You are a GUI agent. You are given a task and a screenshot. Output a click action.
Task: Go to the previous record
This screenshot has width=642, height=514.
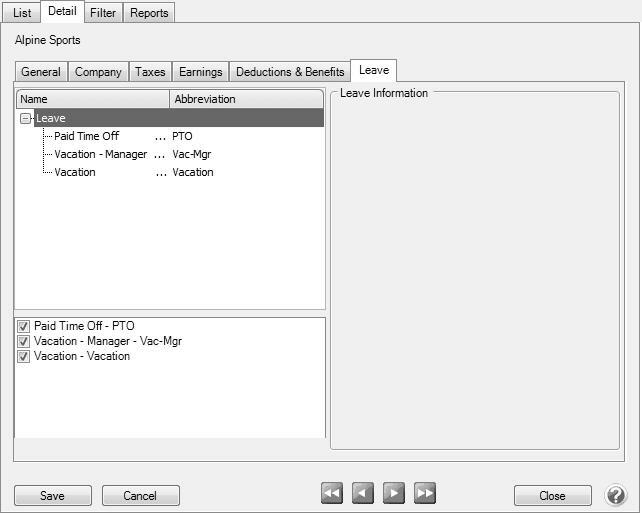click(363, 493)
